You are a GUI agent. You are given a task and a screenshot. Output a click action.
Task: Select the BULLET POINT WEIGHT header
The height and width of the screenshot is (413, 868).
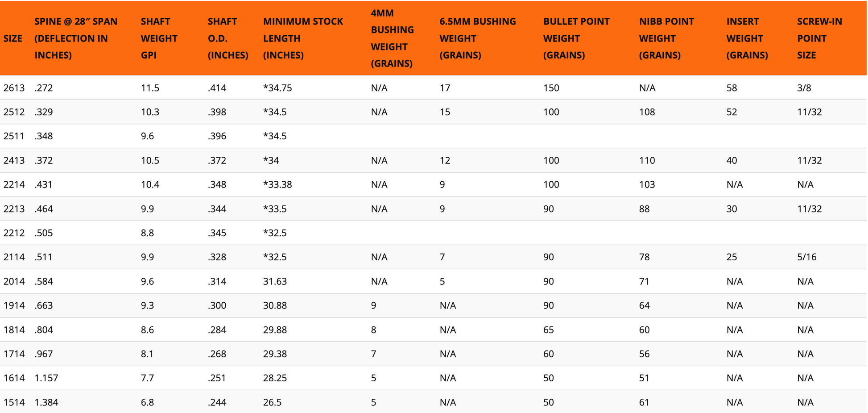pyautogui.click(x=576, y=38)
